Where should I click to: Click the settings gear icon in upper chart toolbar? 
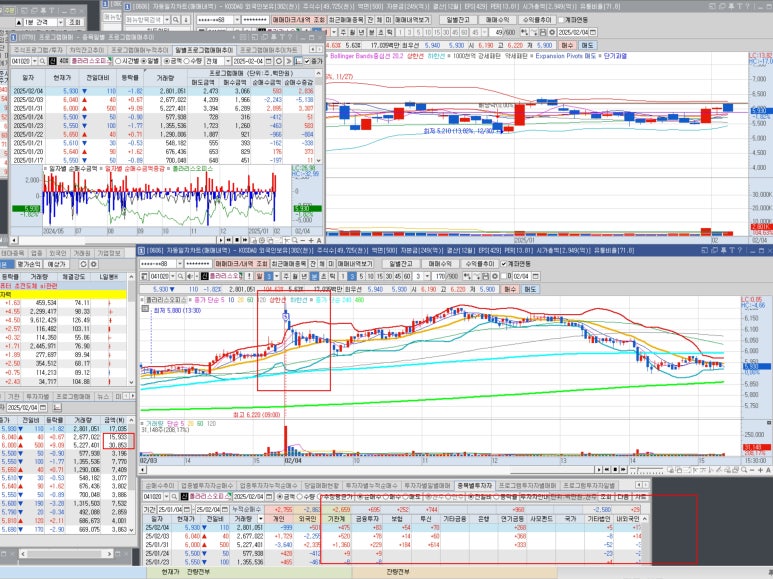552,32
